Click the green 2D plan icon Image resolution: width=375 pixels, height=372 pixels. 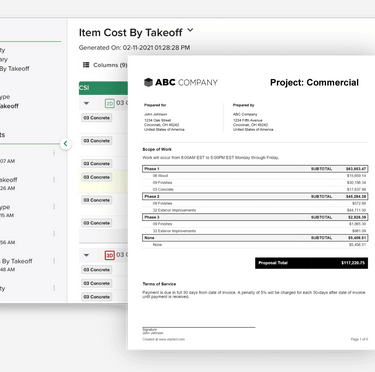pos(110,103)
